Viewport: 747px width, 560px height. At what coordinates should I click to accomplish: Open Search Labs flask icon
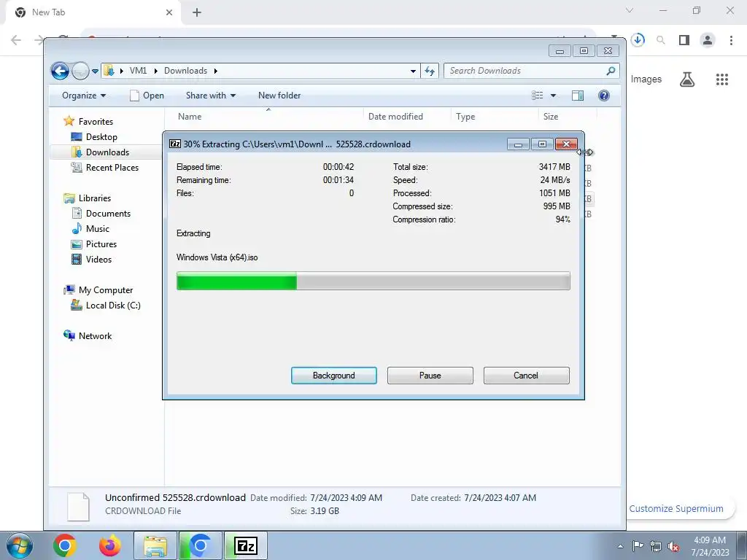pos(687,79)
